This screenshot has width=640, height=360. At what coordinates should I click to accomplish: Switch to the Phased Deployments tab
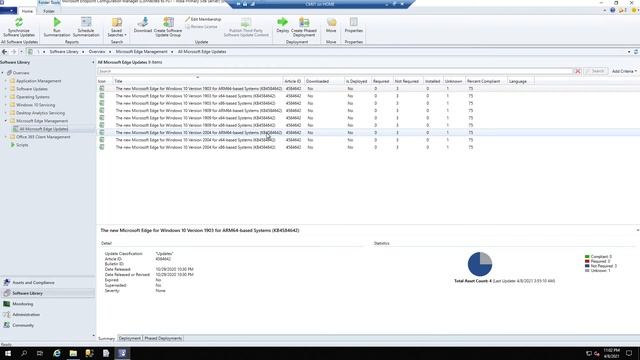coord(163,338)
